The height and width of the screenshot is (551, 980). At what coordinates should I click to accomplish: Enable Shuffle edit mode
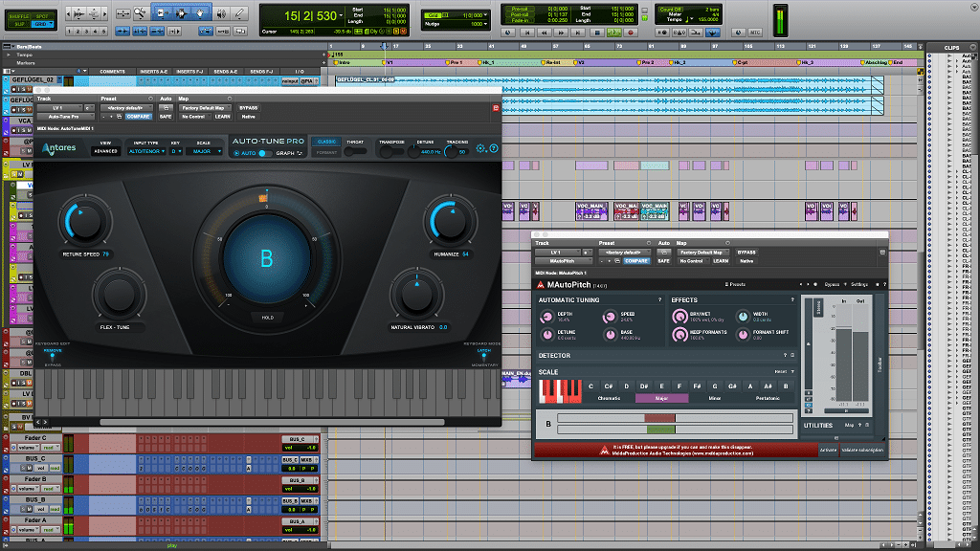[x=19, y=16]
